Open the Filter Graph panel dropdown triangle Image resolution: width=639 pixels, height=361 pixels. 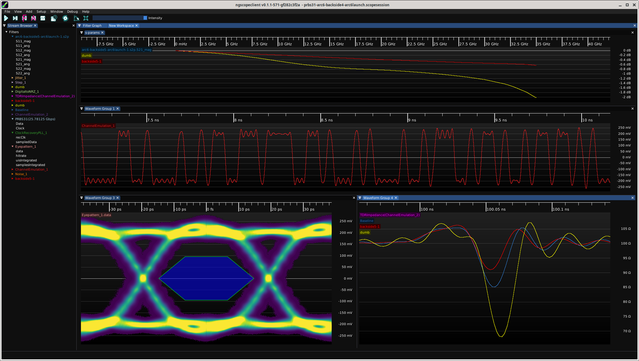(x=79, y=26)
